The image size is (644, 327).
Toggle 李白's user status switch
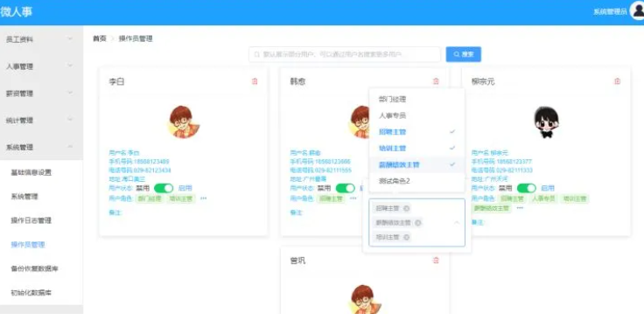(164, 188)
